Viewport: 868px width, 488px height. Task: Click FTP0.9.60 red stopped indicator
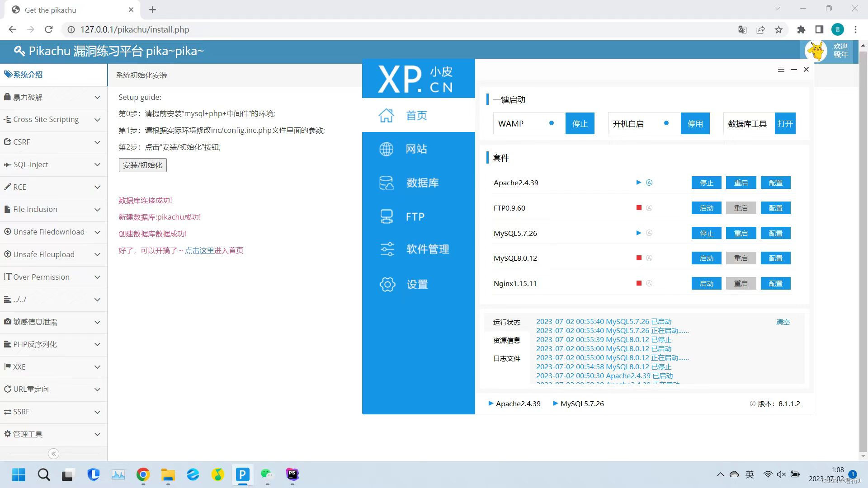pos(639,208)
